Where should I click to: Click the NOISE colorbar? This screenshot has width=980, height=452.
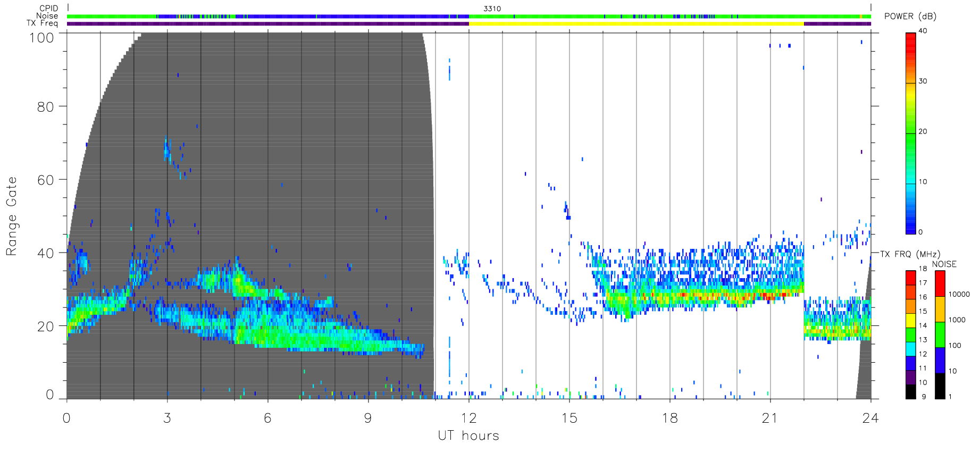pos(940,334)
